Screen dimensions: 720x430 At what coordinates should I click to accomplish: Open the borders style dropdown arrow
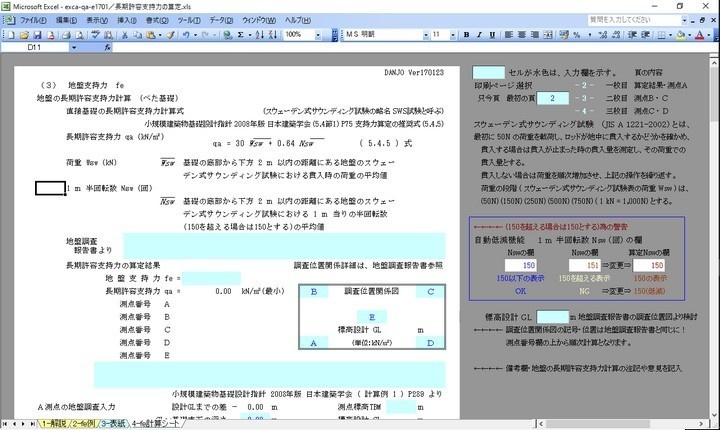click(x=670, y=35)
